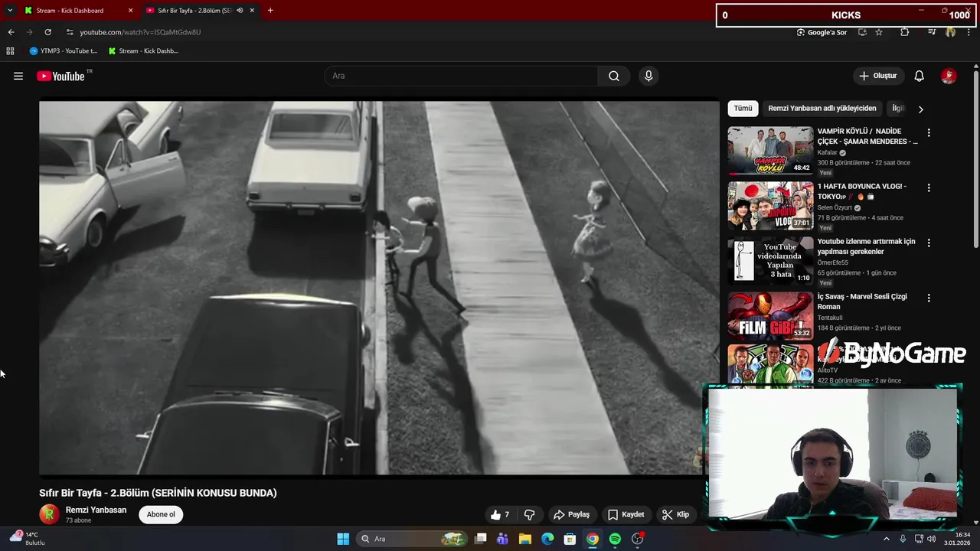
Task: Like the video with thumbs up
Action: [500, 515]
